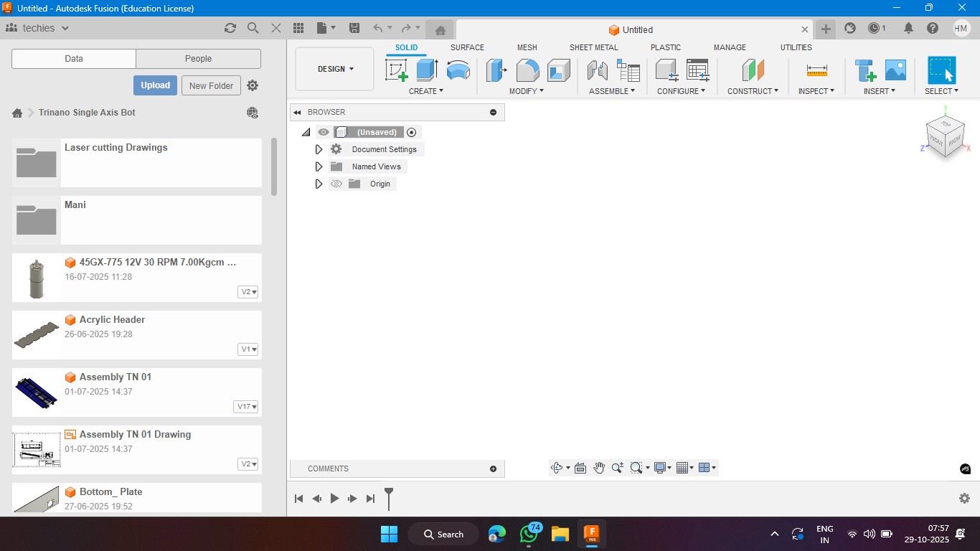
Task: Click the Save icon
Action: [354, 28]
